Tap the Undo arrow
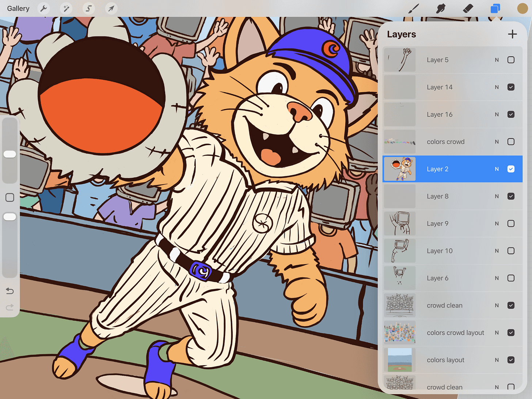The image size is (532, 399). (x=10, y=291)
